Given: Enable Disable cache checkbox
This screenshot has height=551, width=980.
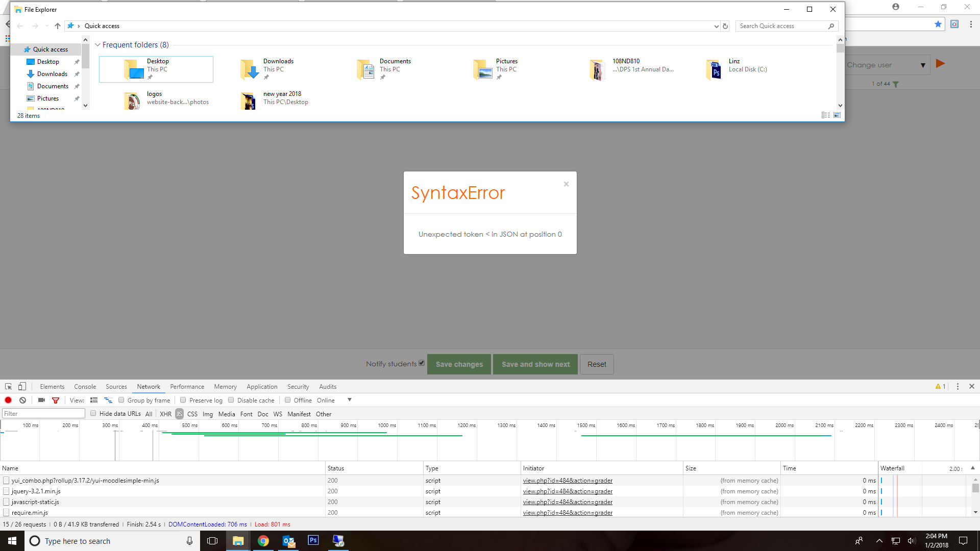Looking at the screenshot, I should [231, 400].
